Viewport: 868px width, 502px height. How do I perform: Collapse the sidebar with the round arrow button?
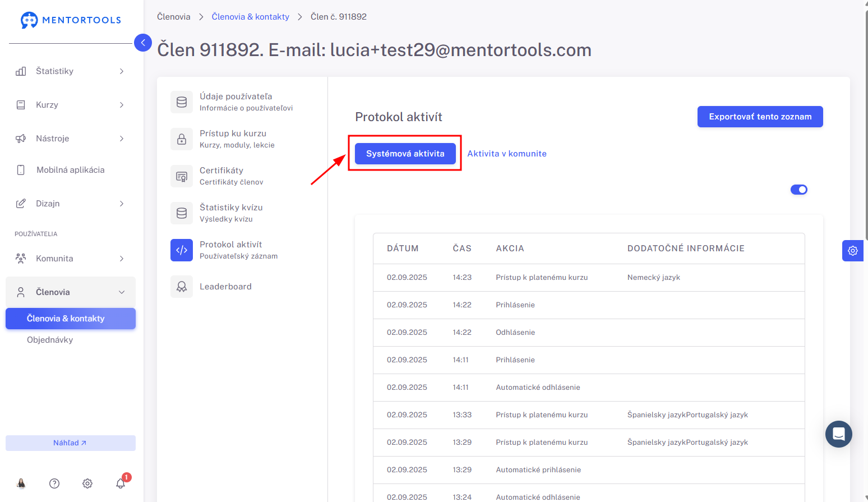point(143,42)
